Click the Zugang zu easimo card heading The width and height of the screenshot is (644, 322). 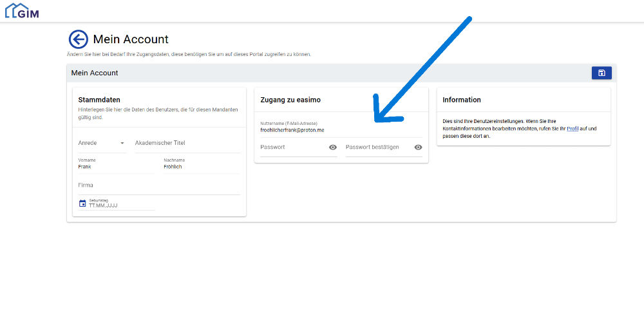point(290,100)
